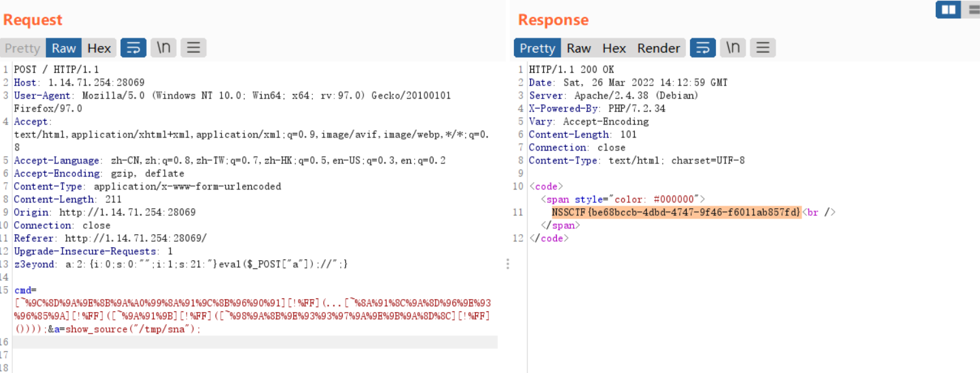The height and width of the screenshot is (373, 980).
Task: Open the Response Hex tab
Action: tap(614, 48)
